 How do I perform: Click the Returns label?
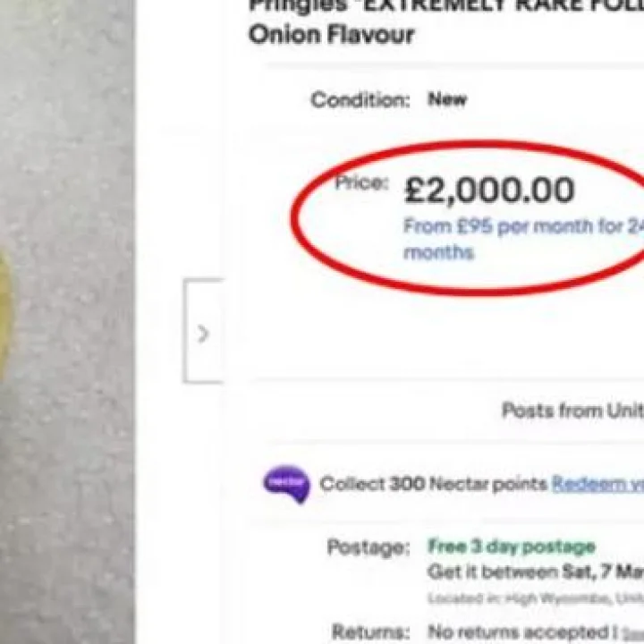pyautogui.click(x=370, y=631)
